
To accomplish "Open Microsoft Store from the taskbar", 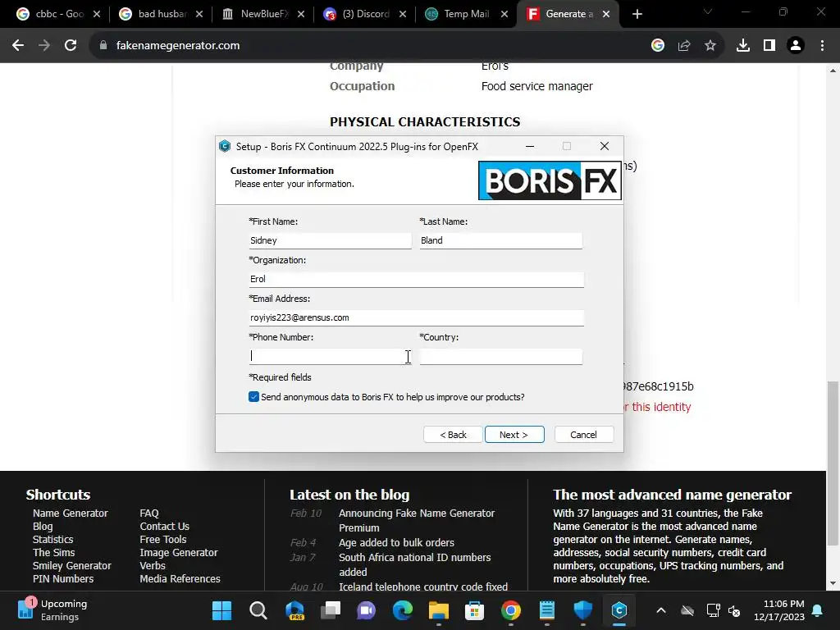I will tap(474, 610).
